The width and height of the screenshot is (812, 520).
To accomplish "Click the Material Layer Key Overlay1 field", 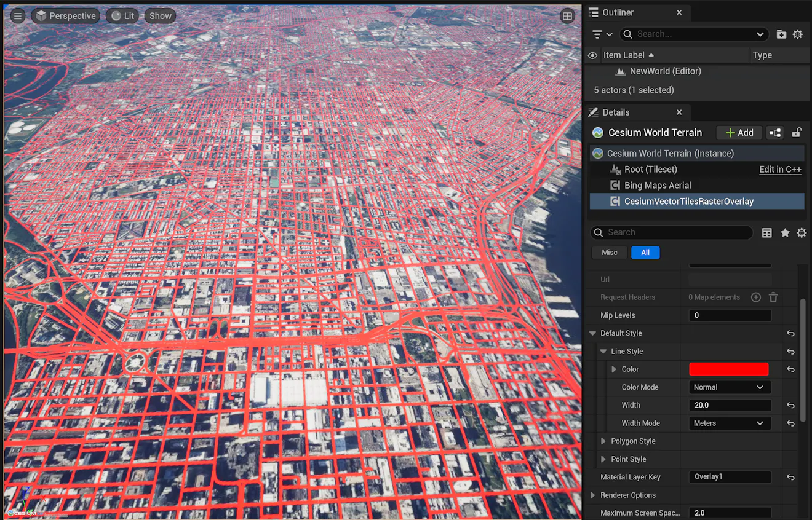I will point(730,477).
